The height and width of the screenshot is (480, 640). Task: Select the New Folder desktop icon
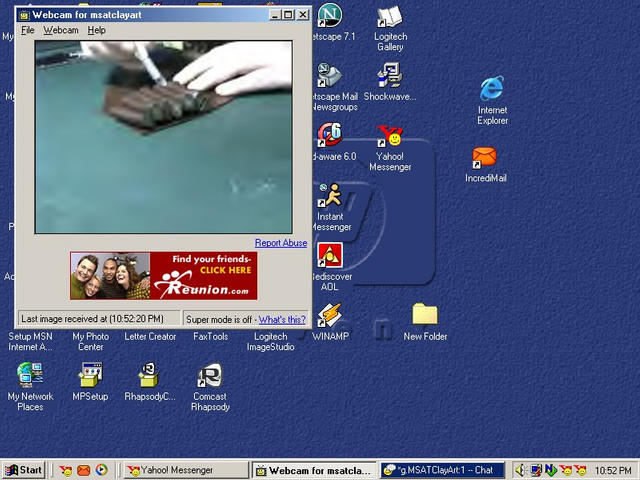pyautogui.click(x=424, y=314)
